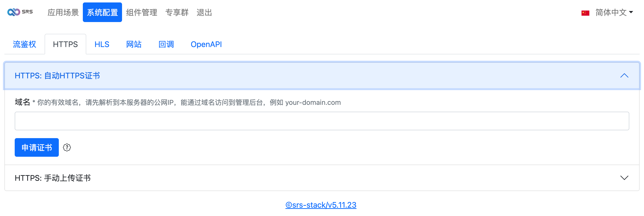
Task: Select the HTTPS tab
Action: pyautogui.click(x=65, y=44)
